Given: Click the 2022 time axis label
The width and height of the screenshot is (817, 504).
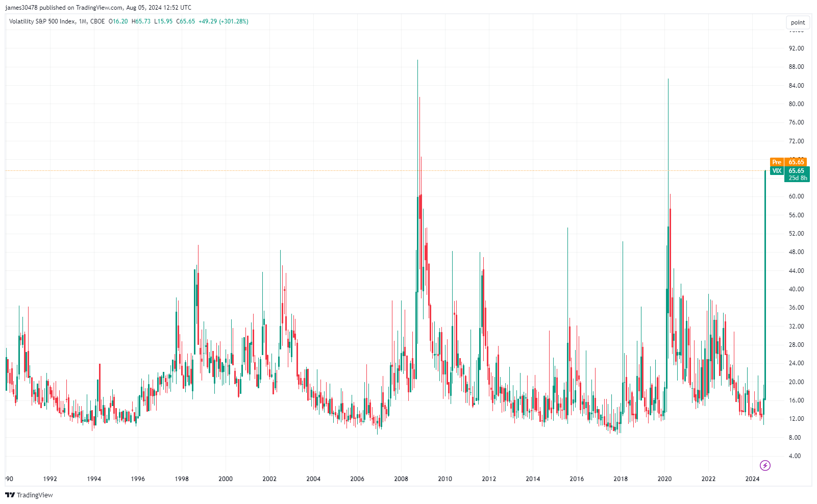Looking at the screenshot, I should (708, 479).
